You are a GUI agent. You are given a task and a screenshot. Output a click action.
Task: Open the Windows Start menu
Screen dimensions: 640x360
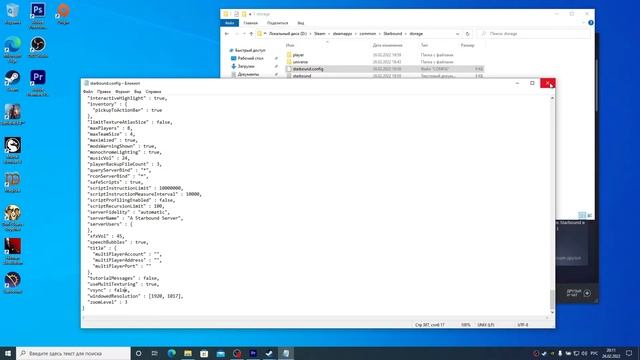click(x=8, y=353)
